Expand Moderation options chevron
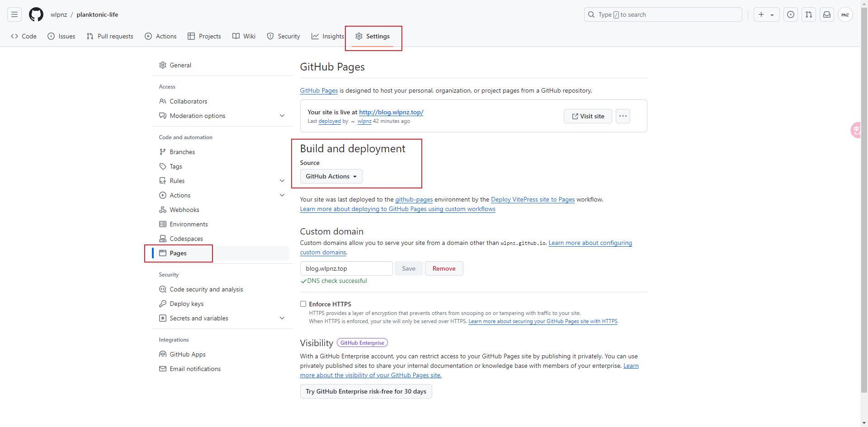The height and width of the screenshot is (427, 868). [282, 116]
